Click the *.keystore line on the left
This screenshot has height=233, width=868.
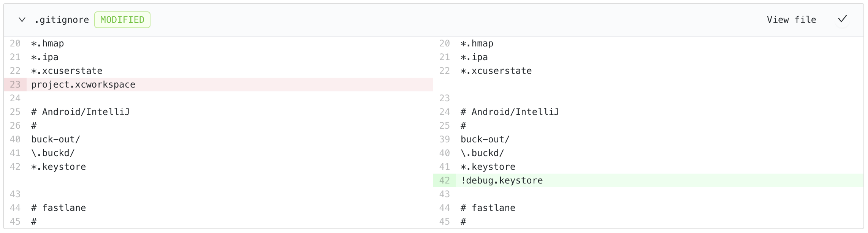pos(59,167)
